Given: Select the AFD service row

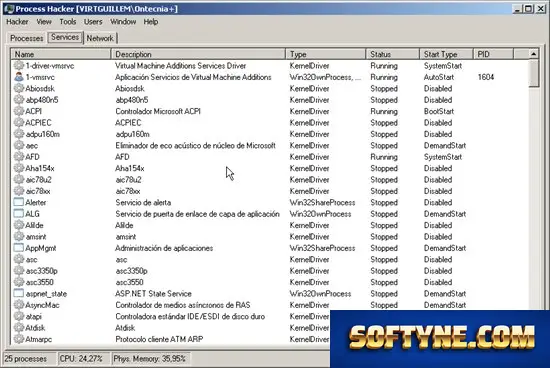Looking at the screenshot, I should (270, 157).
